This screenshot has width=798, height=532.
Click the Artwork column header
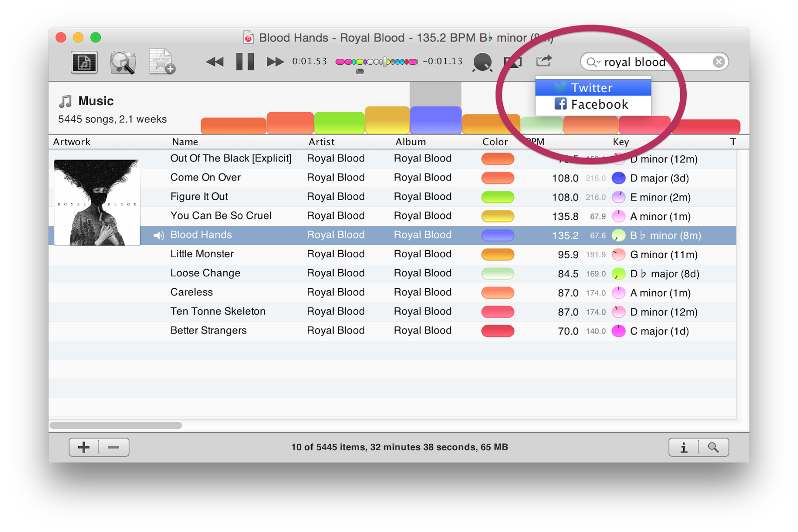72,142
